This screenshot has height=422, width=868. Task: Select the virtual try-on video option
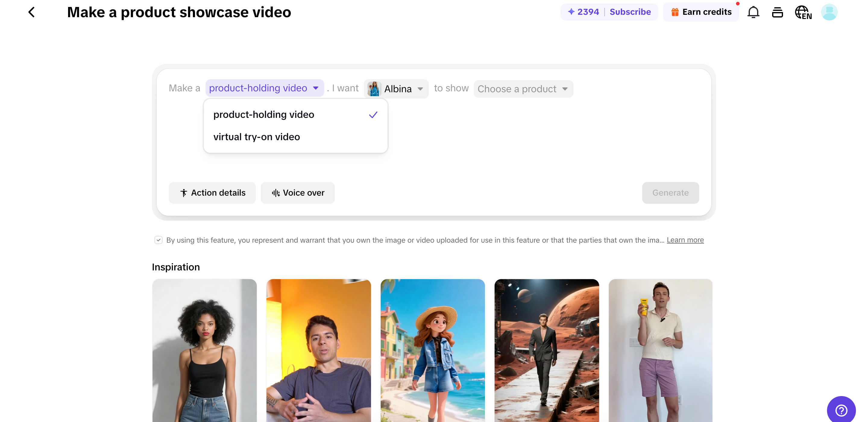coord(257,137)
